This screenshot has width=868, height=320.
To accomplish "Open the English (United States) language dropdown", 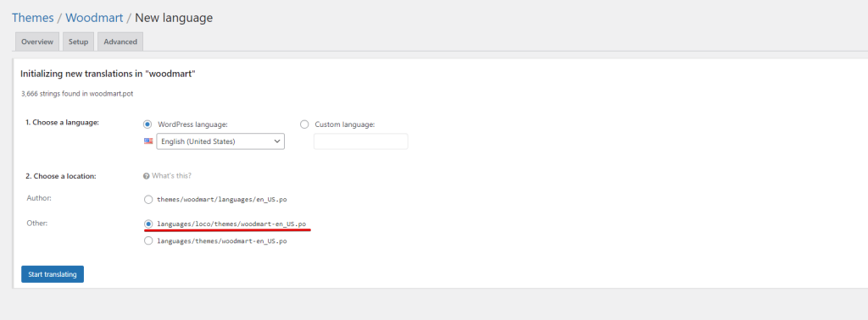I will pos(220,141).
